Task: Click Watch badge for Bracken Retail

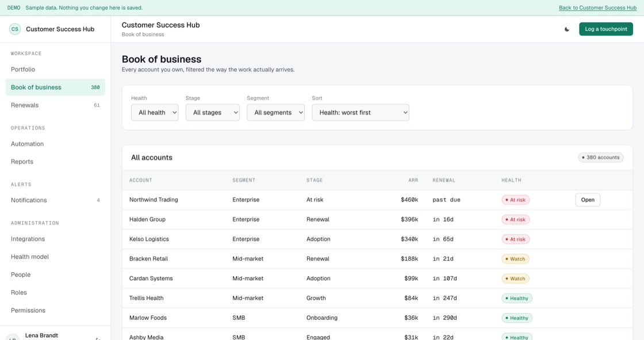Action: (515, 259)
